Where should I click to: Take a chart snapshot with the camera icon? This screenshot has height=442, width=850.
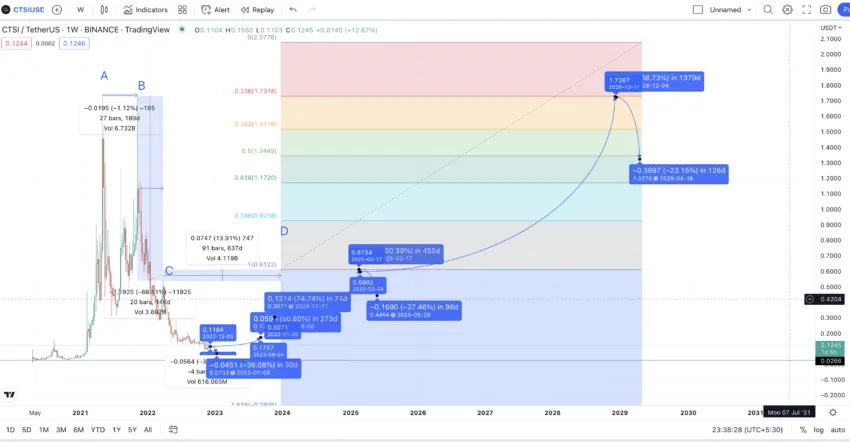tap(825, 10)
